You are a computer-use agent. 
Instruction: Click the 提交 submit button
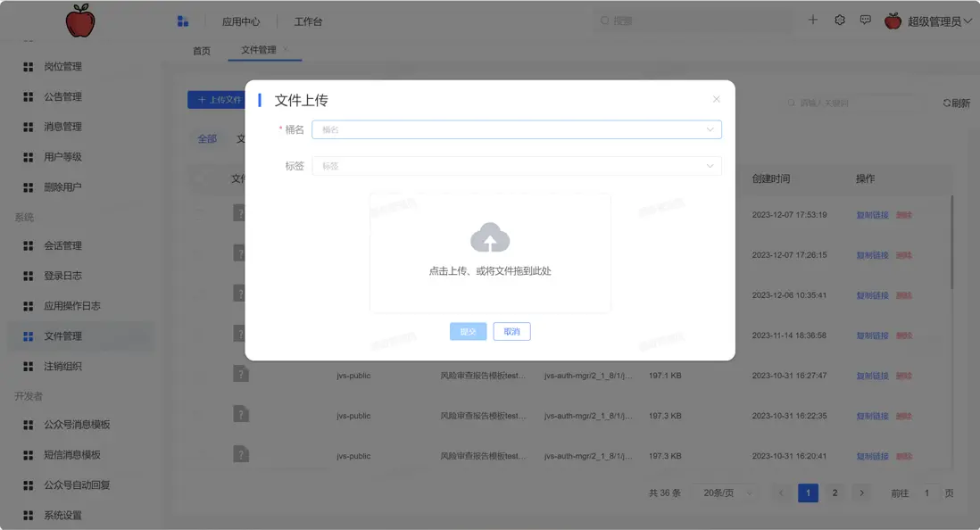pos(468,331)
